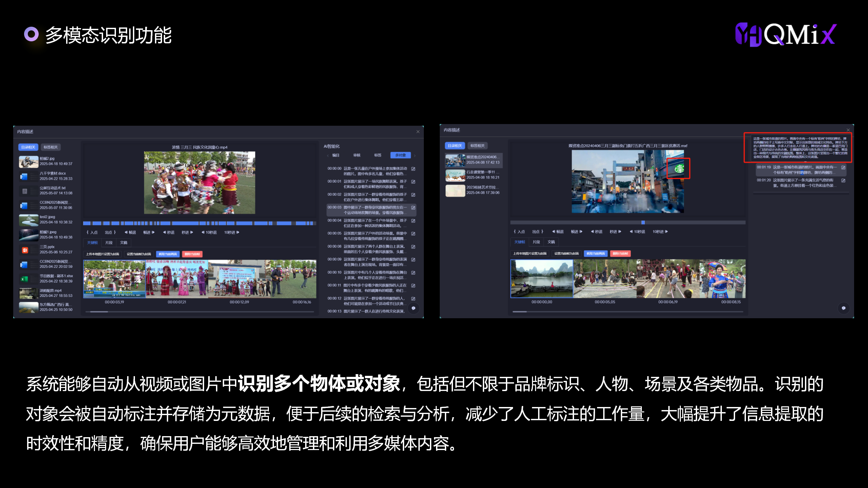The width and height of the screenshot is (868, 488).
Task: Click edit icon beside the 00:01:20 description
Action: click(843, 181)
